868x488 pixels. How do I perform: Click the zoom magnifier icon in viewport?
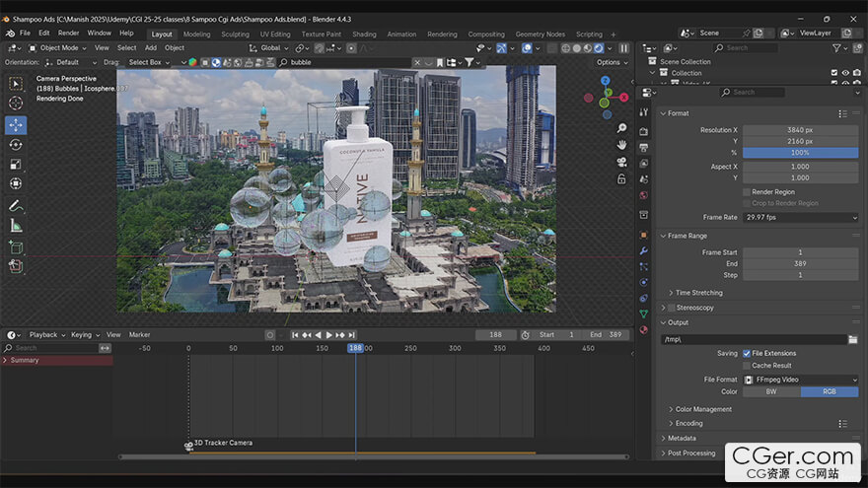[x=622, y=128]
